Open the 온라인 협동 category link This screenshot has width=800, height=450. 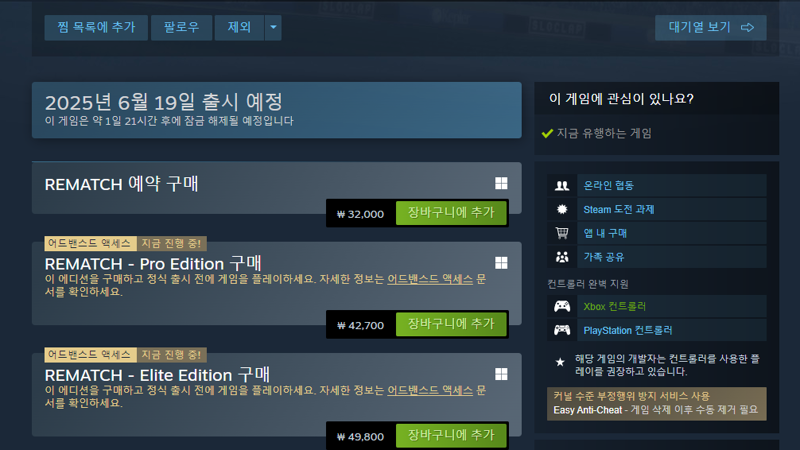click(608, 185)
